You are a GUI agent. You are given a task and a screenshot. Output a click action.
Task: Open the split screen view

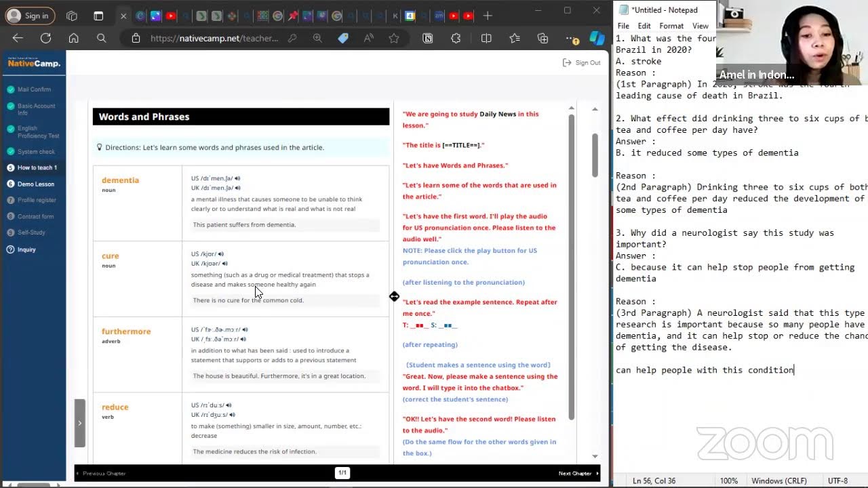(486, 38)
